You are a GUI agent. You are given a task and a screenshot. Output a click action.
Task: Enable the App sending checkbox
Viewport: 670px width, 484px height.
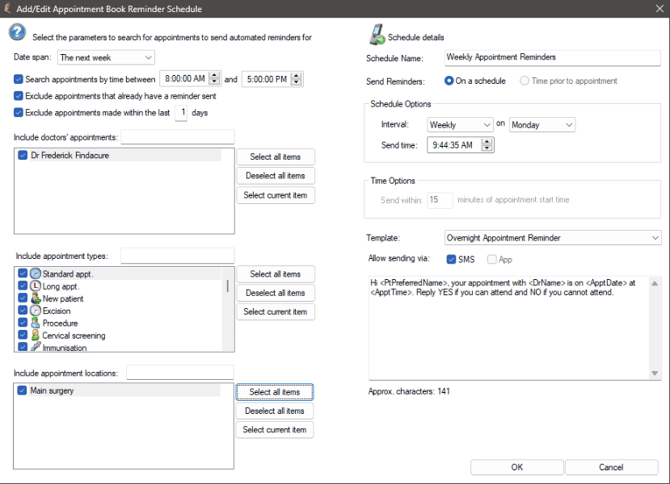click(x=492, y=259)
